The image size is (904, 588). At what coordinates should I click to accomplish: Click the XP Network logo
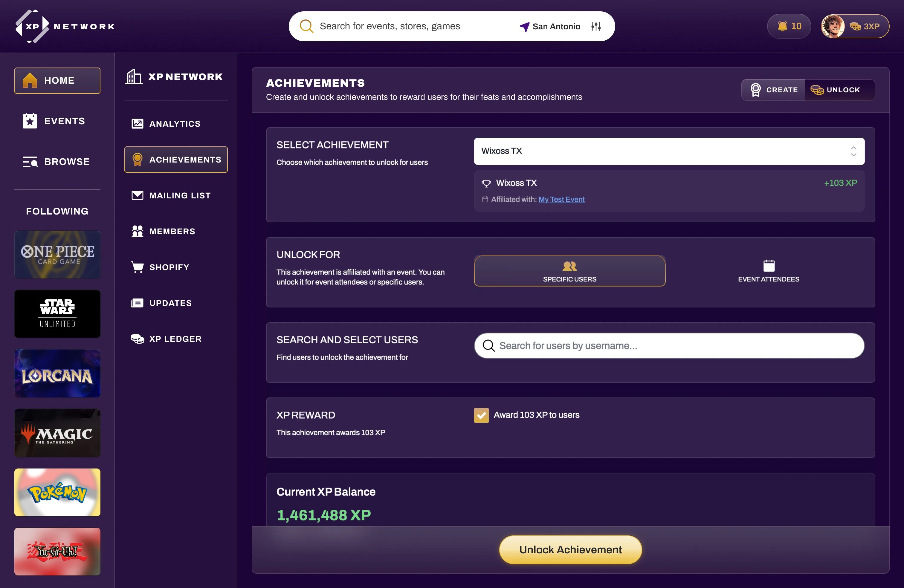(65, 26)
